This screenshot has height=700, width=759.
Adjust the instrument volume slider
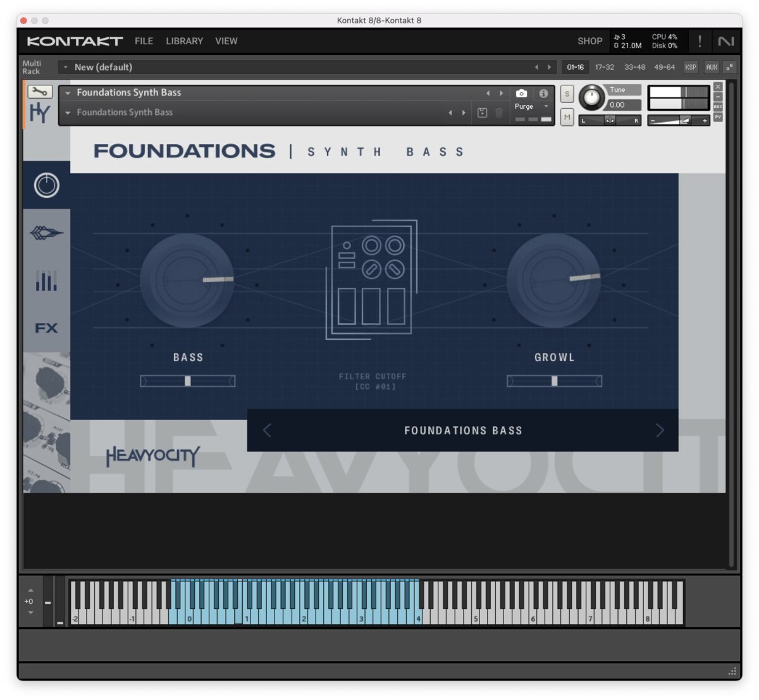[x=678, y=120]
